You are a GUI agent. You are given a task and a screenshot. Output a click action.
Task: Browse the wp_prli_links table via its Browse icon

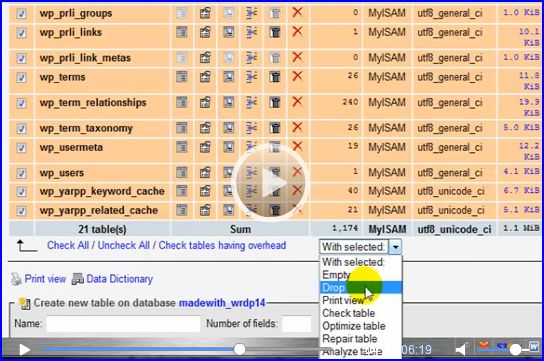(182, 32)
